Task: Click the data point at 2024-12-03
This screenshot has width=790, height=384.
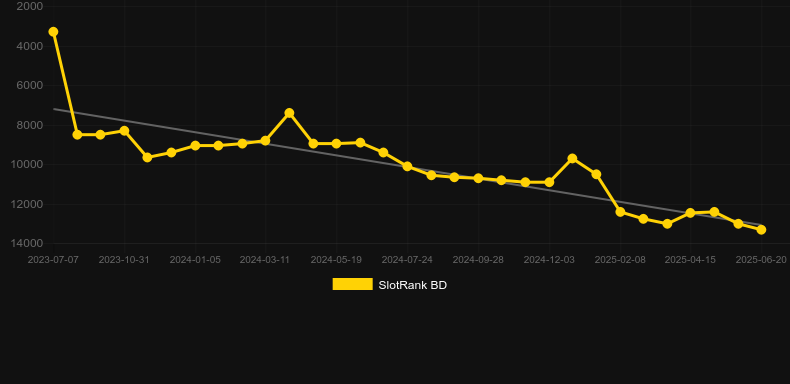Action: click(549, 182)
